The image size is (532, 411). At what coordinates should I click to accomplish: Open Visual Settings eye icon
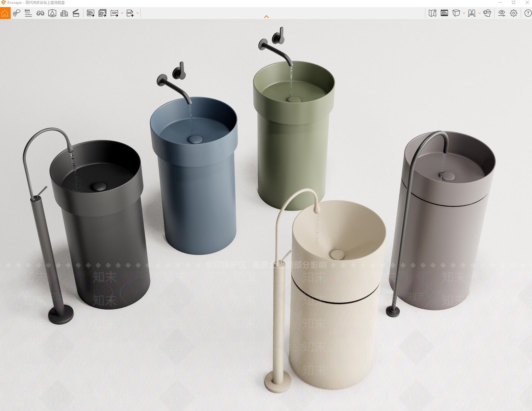[502, 13]
